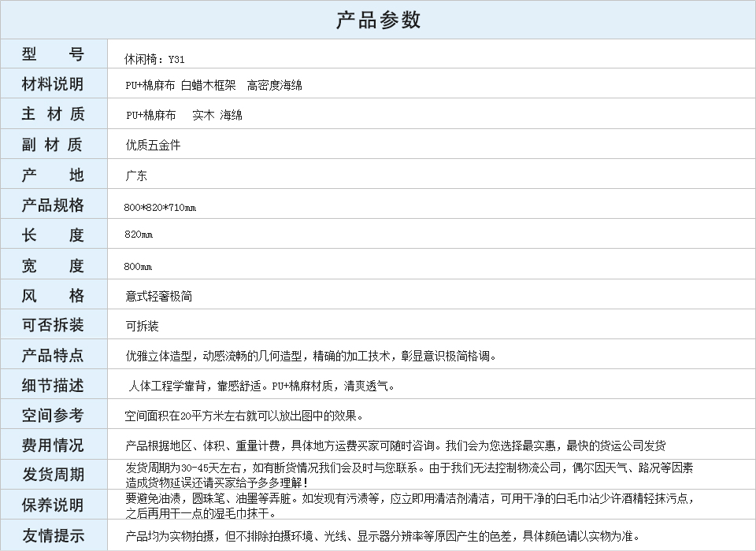Image resolution: width=756 pixels, height=551 pixels.
Task: Select the 可否拆装 label cell
Action: [53, 325]
